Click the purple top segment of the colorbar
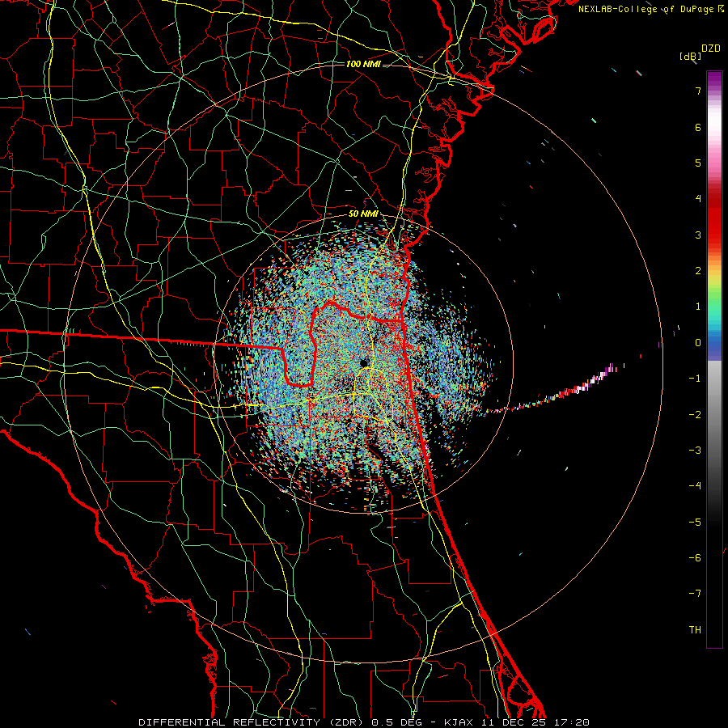 tap(714, 79)
